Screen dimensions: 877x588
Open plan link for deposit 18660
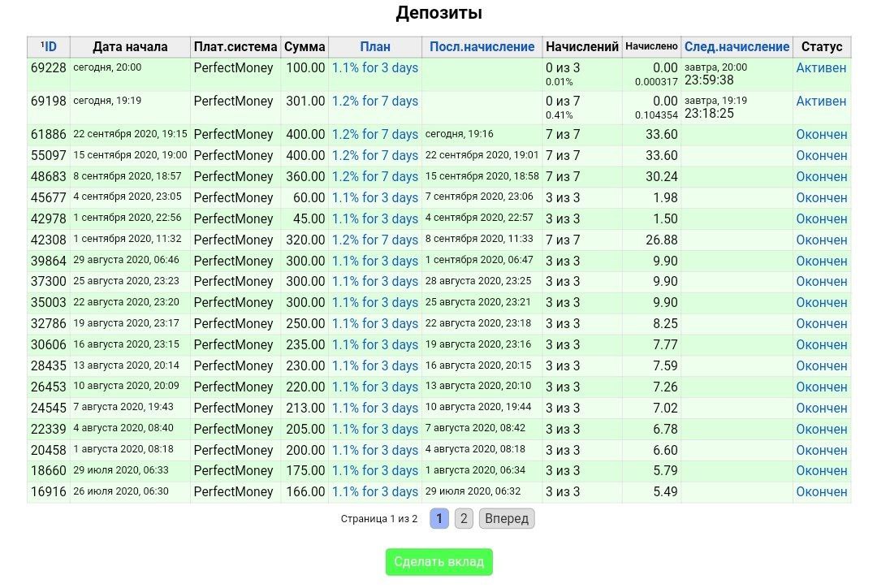374,471
